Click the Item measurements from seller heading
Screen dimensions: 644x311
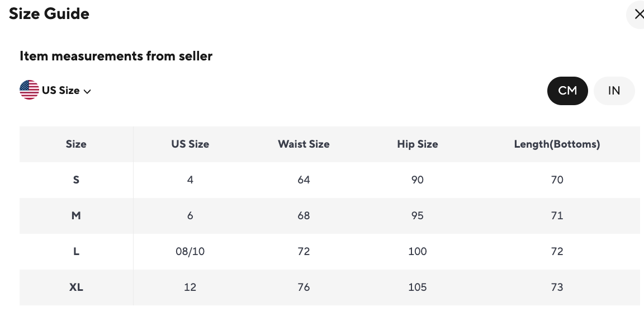(116, 56)
